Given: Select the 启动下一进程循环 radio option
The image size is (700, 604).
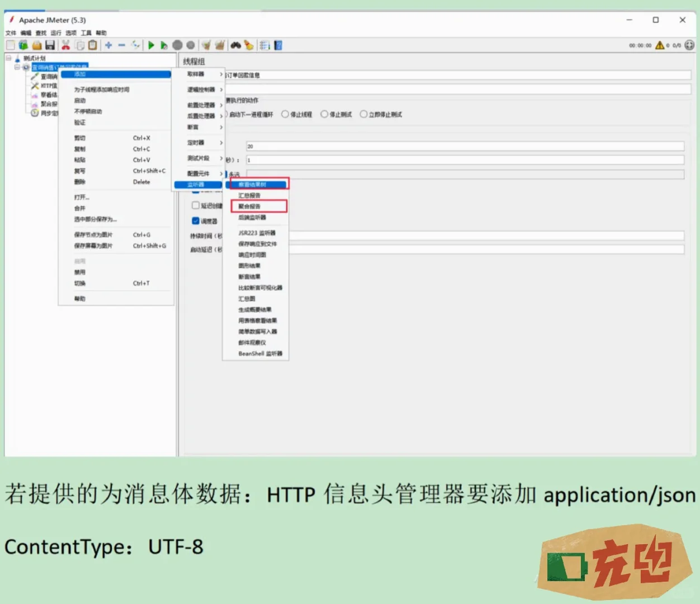Looking at the screenshot, I should [250, 115].
